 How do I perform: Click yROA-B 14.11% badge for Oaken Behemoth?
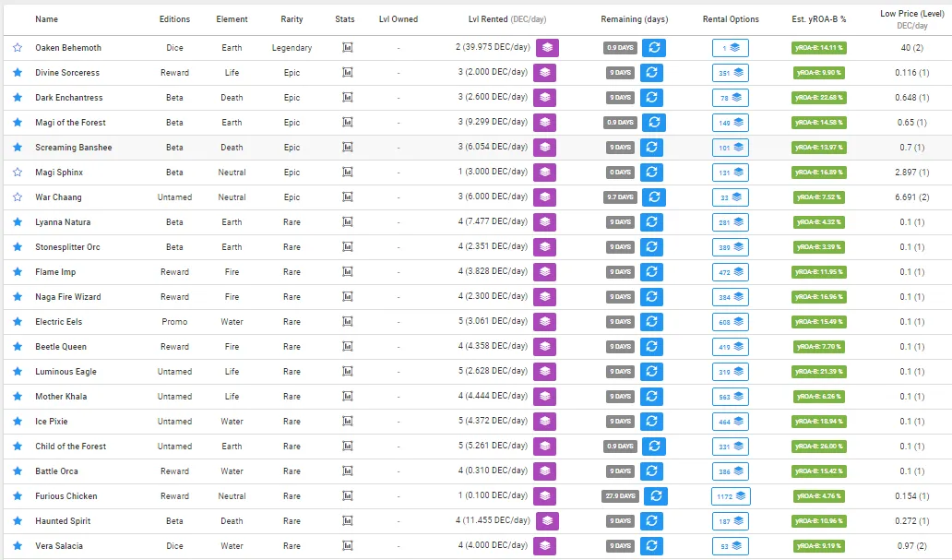click(819, 47)
